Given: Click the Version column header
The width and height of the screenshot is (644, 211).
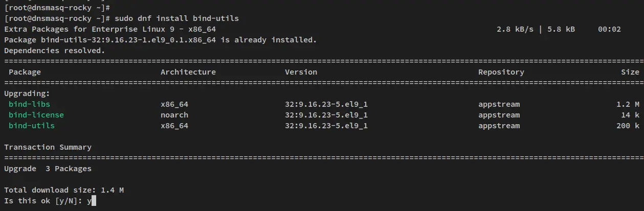Looking at the screenshot, I should [301, 72].
